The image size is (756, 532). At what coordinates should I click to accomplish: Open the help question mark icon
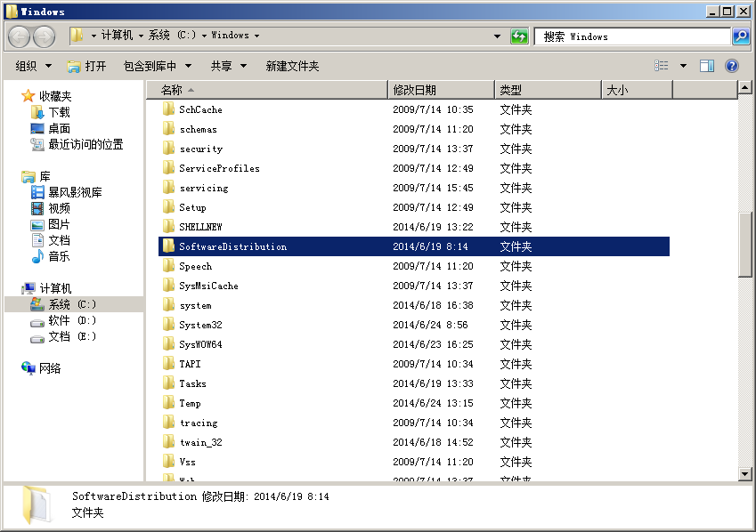coord(731,66)
